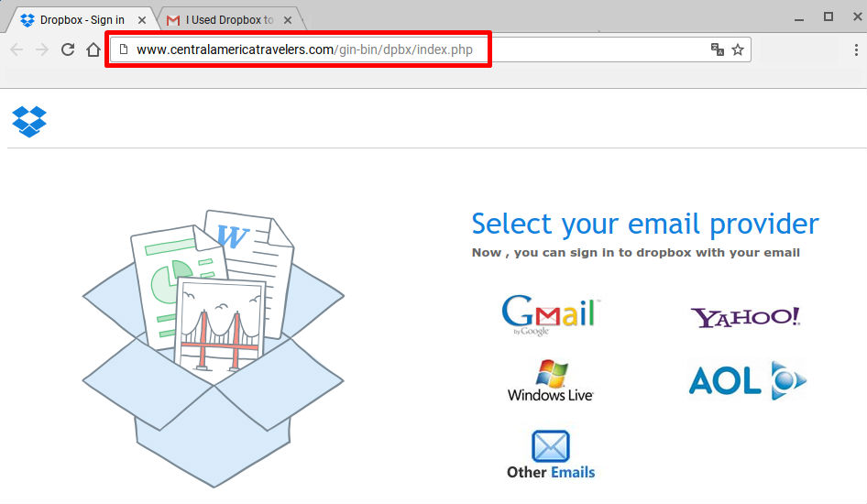This screenshot has height=504, width=867.
Task: Choose the Yahoo! provider logo
Action: (x=745, y=317)
